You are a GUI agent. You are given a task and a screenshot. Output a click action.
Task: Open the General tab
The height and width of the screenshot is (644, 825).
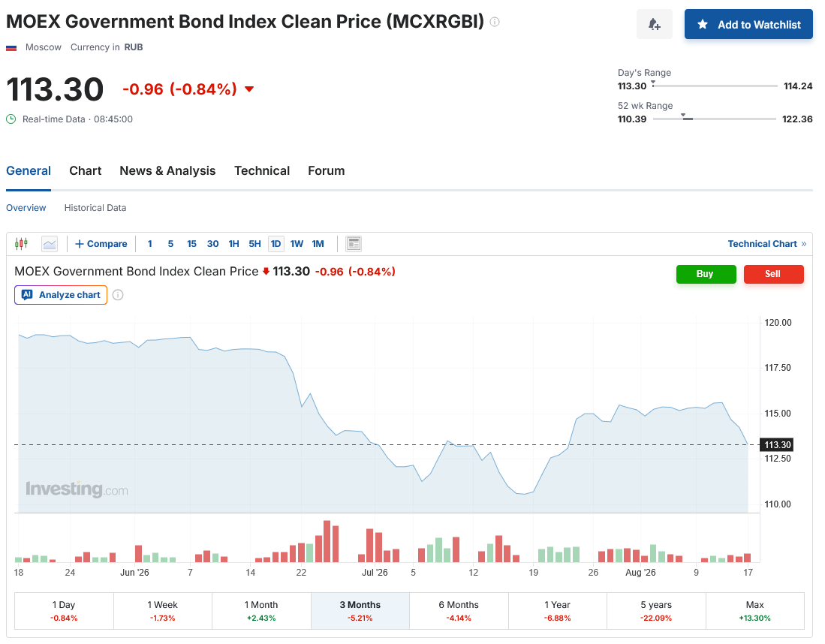[29, 170]
